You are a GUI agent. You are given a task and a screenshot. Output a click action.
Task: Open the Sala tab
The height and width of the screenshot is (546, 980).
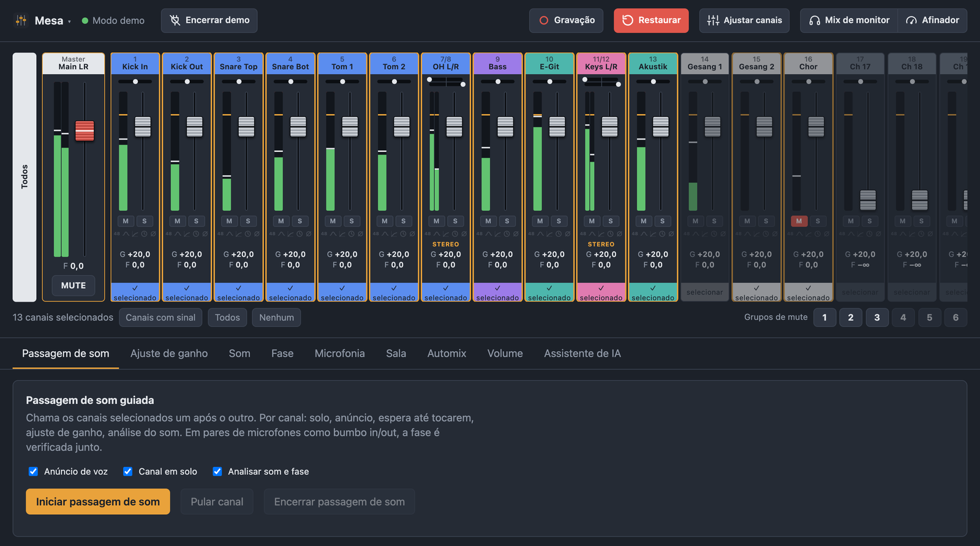[x=396, y=354]
